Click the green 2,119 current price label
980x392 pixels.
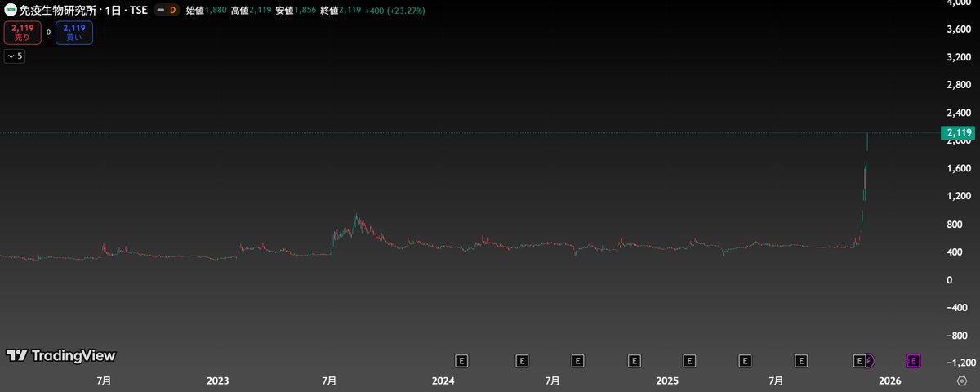[x=959, y=132]
